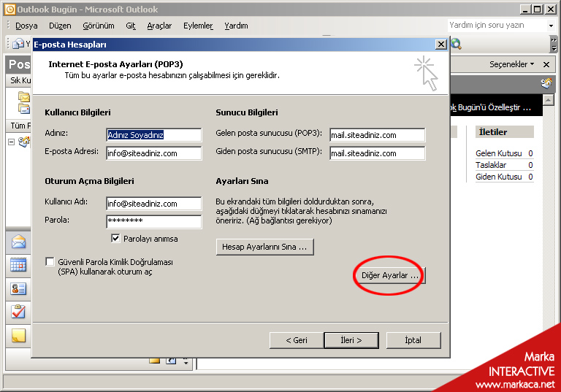
Task: Toggle Parolayı anımsa checkbox
Action: (115, 238)
